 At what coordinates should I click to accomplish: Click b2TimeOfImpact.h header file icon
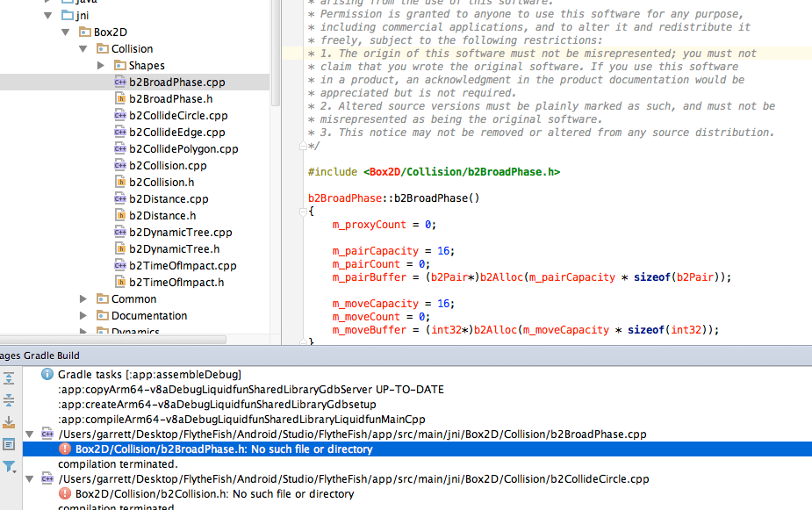(x=120, y=282)
